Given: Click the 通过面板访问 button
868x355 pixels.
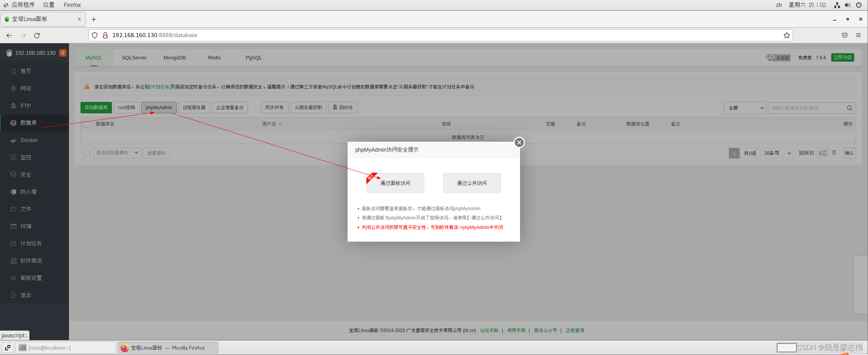Looking at the screenshot, I should click(x=395, y=183).
